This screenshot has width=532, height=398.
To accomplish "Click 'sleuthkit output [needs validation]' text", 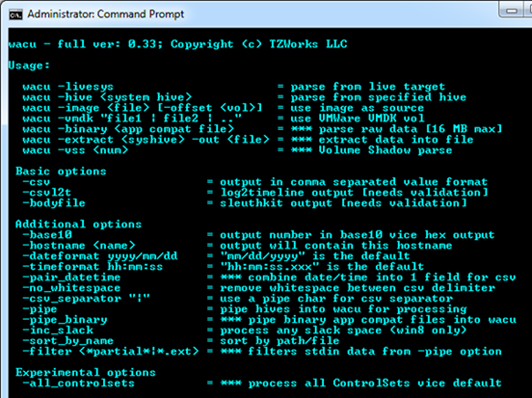I will coord(343,203).
